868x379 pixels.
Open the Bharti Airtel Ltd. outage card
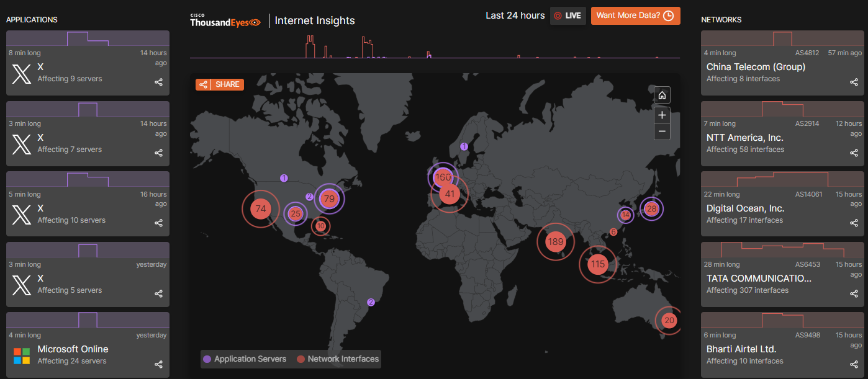781,349
